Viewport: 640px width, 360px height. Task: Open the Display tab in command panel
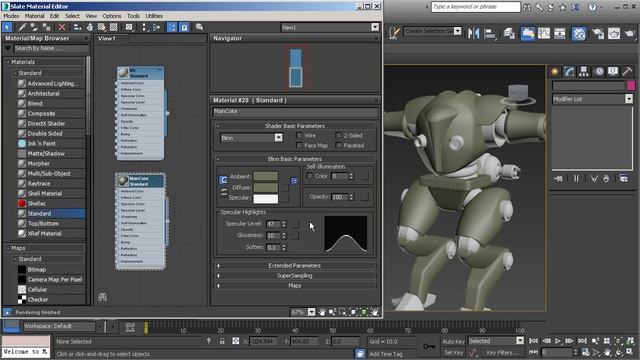point(613,71)
